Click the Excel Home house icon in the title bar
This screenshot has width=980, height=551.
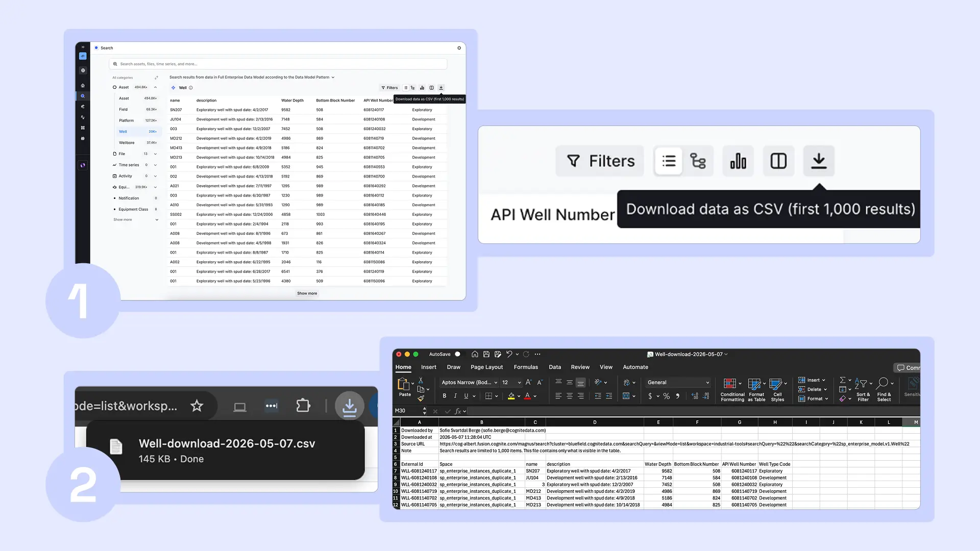click(475, 354)
